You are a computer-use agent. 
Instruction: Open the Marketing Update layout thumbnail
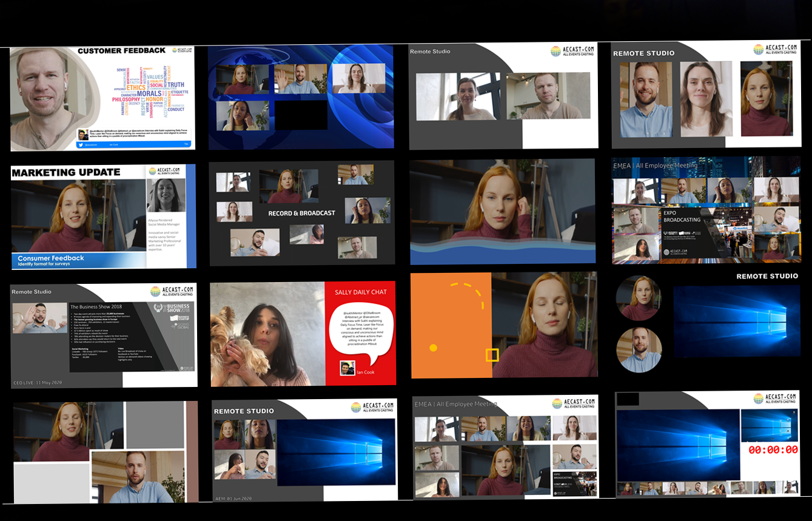[104, 217]
